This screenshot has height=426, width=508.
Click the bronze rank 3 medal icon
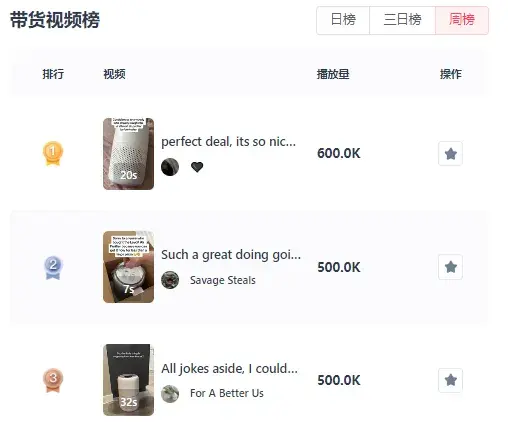click(x=53, y=380)
